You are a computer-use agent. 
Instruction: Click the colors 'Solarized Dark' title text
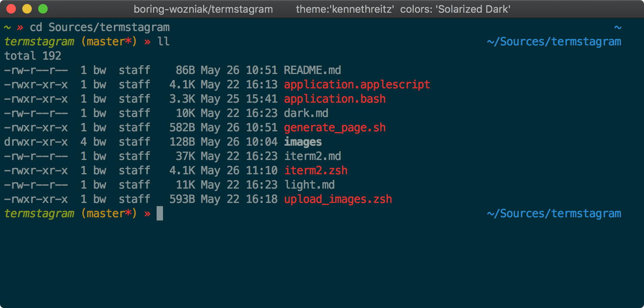455,9
